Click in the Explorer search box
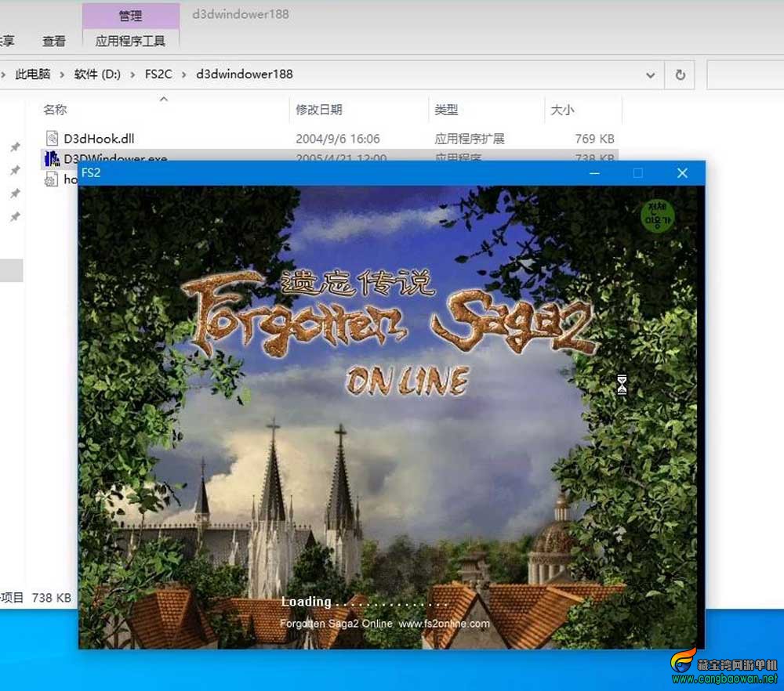This screenshot has height=691, width=784. coord(745,75)
